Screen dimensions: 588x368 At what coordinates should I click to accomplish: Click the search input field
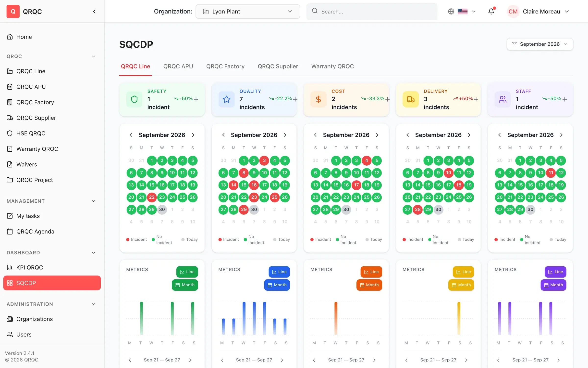click(372, 12)
